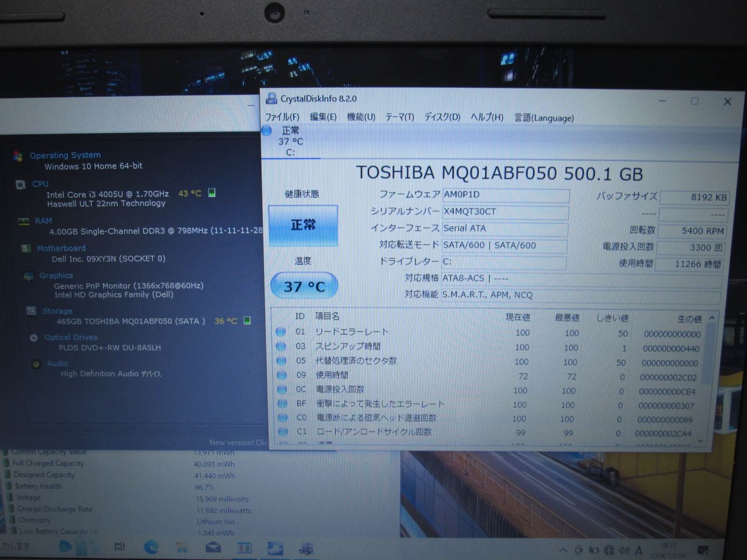The image size is (747, 560).
Task: Open the Mail app from the taskbar
Action: click(x=213, y=547)
